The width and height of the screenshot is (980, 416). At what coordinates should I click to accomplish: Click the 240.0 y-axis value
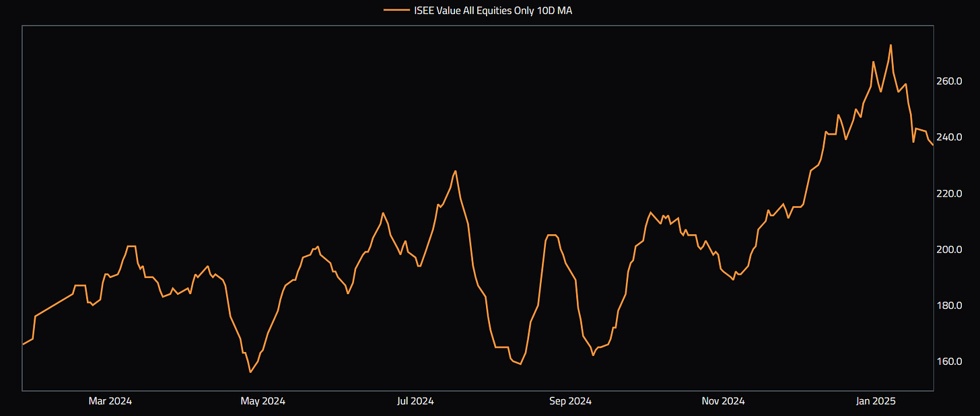click(x=950, y=137)
